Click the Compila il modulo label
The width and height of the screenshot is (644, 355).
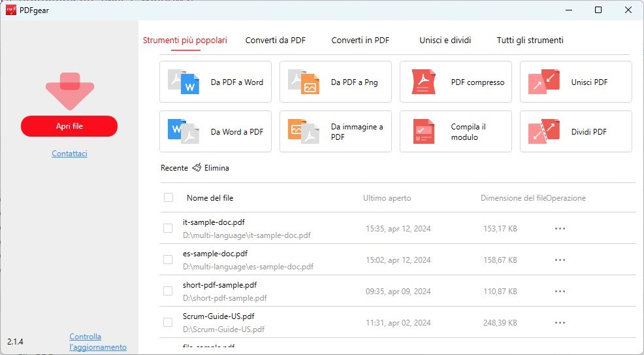click(468, 132)
